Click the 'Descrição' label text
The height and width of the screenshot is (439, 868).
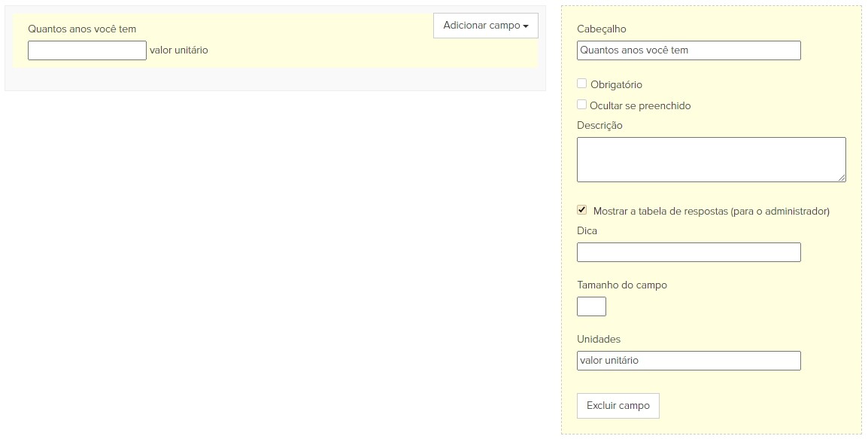coord(599,125)
